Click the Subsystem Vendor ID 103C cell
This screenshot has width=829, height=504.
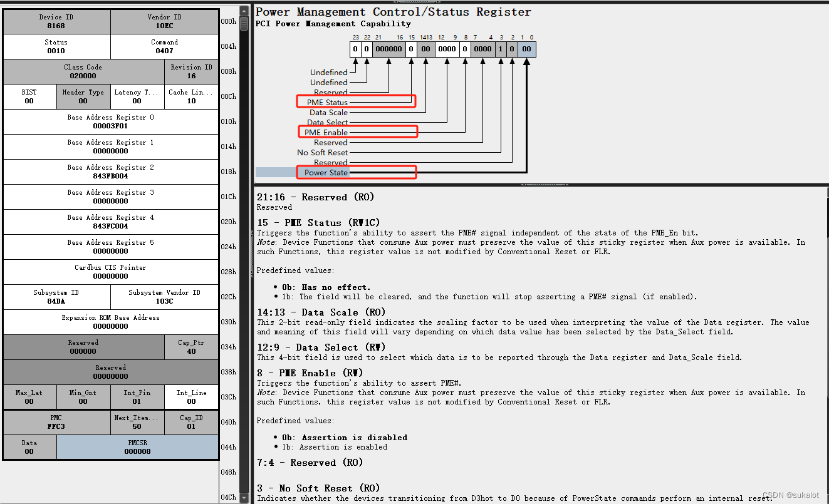pyautogui.click(x=164, y=297)
